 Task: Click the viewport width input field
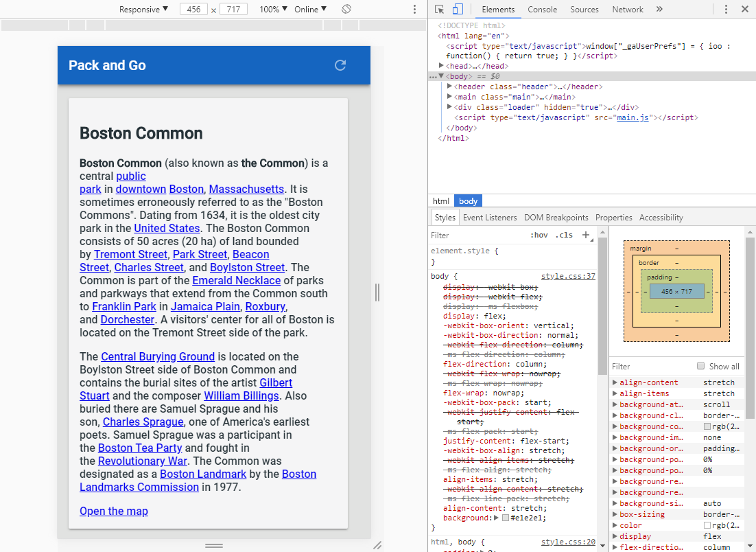pyautogui.click(x=193, y=9)
